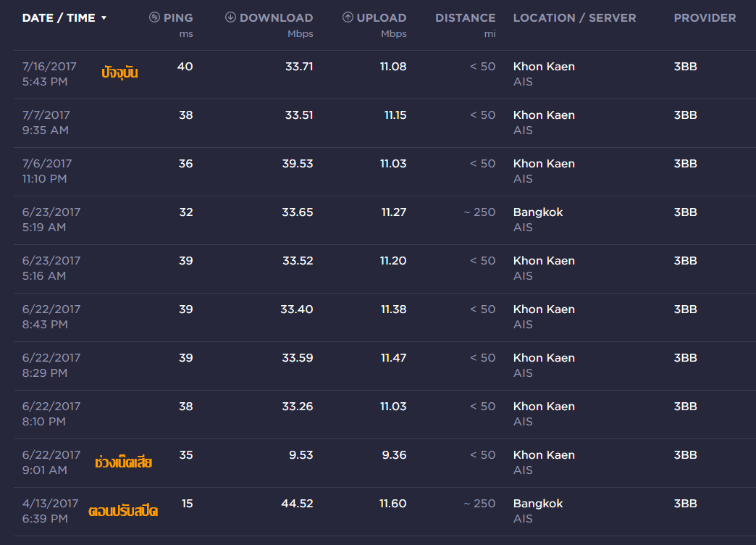Sort results by DATE / TIME column
Screen dimensions: 756x545
(59, 18)
